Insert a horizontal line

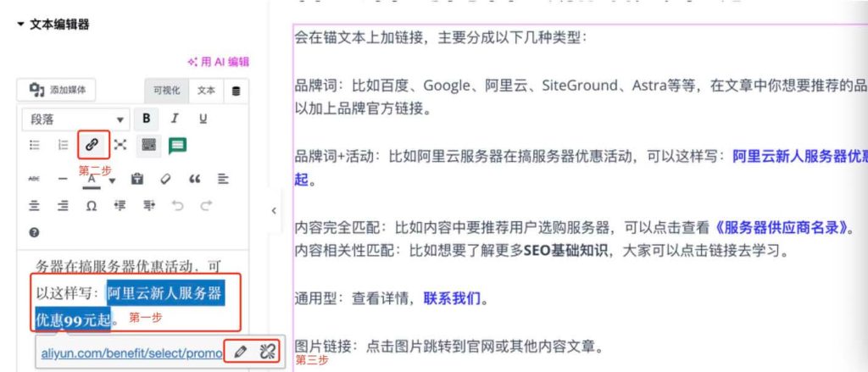coord(63,179)
